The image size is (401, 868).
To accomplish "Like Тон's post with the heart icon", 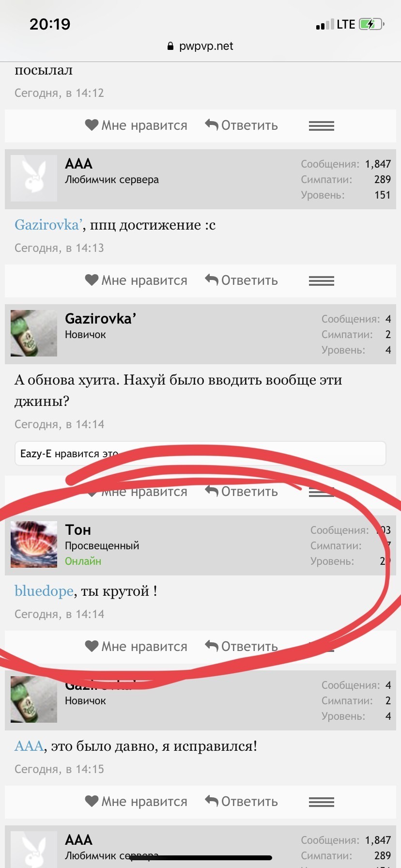I will [92, 646].
